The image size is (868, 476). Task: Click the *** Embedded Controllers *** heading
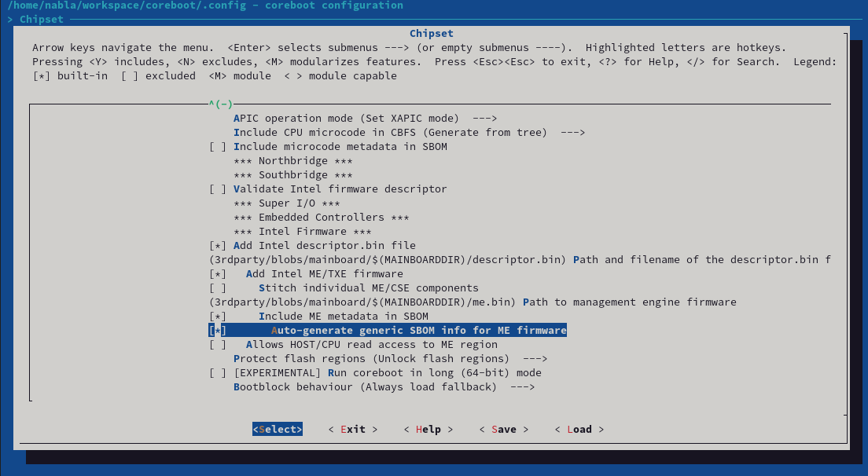321,218
